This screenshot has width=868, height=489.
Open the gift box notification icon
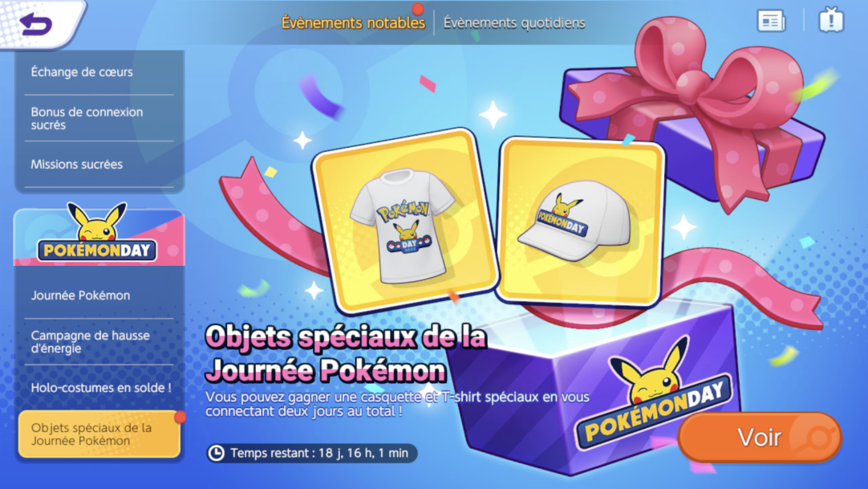831,20
